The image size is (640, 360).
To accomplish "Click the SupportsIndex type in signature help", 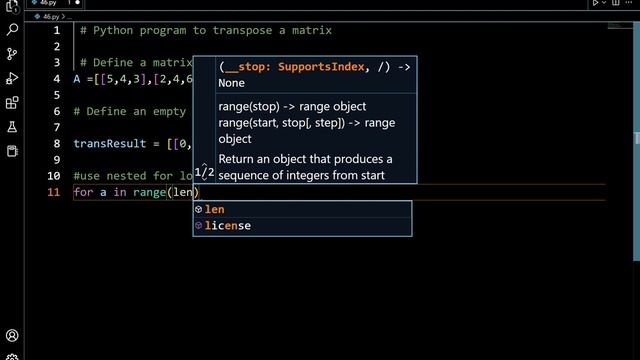I will click(x=321, y=67).
